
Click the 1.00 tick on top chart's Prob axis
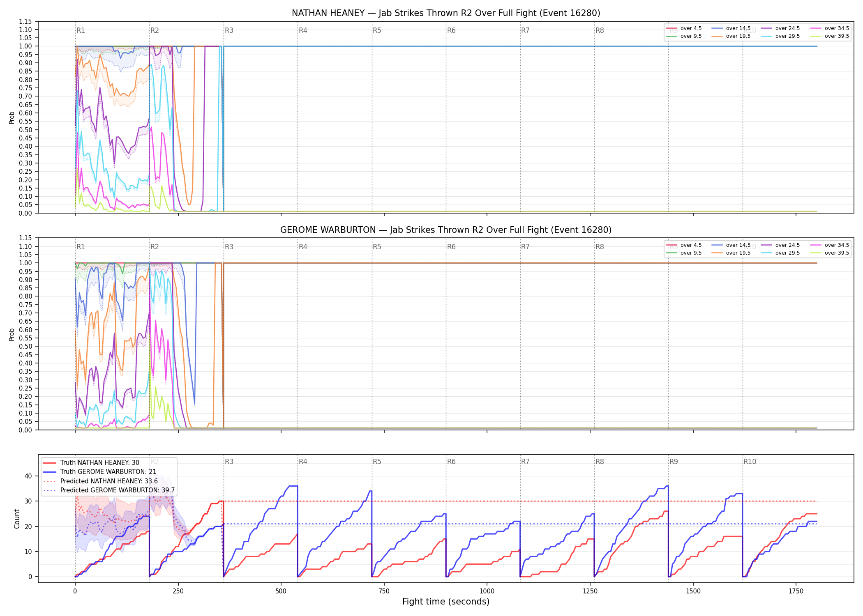pos(25,46)
